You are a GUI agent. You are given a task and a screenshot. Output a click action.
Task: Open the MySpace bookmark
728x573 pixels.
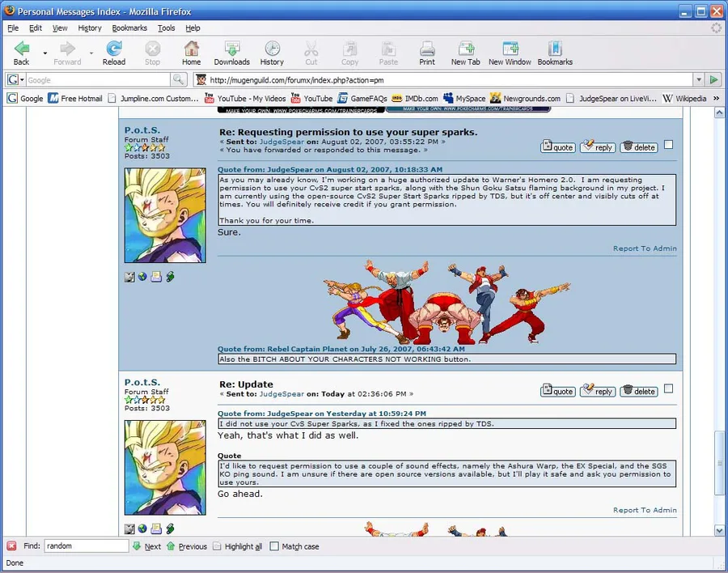[x=464, y=99]
